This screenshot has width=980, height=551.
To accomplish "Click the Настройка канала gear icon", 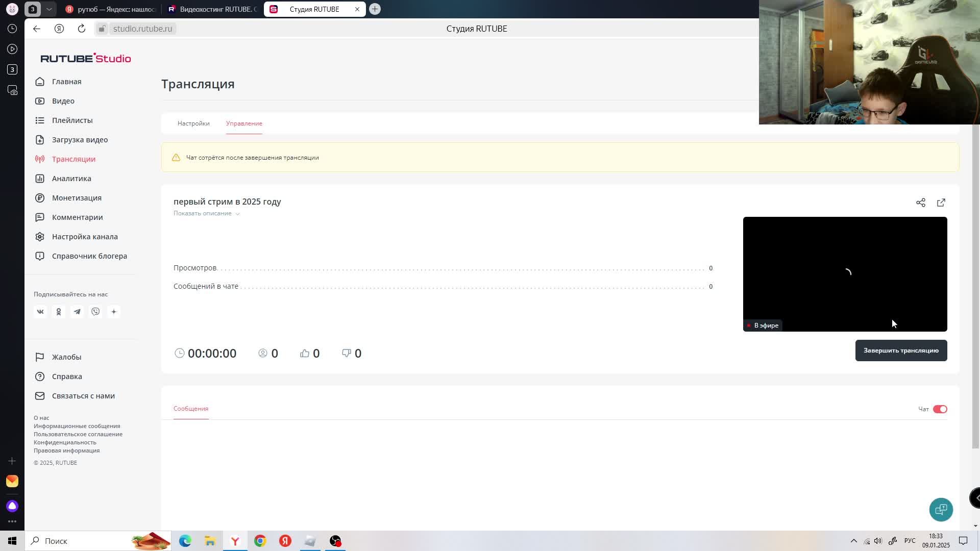I will (x=40, y=237).
